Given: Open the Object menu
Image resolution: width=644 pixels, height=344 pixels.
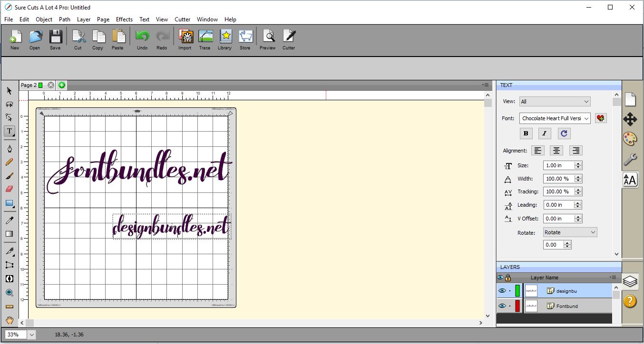Looking at the screenshot, I should click(44, 19).
